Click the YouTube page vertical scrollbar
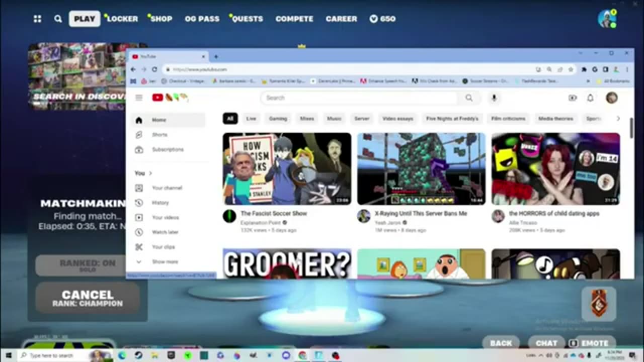Screen dimensions: 644x362 coord(631,128)
